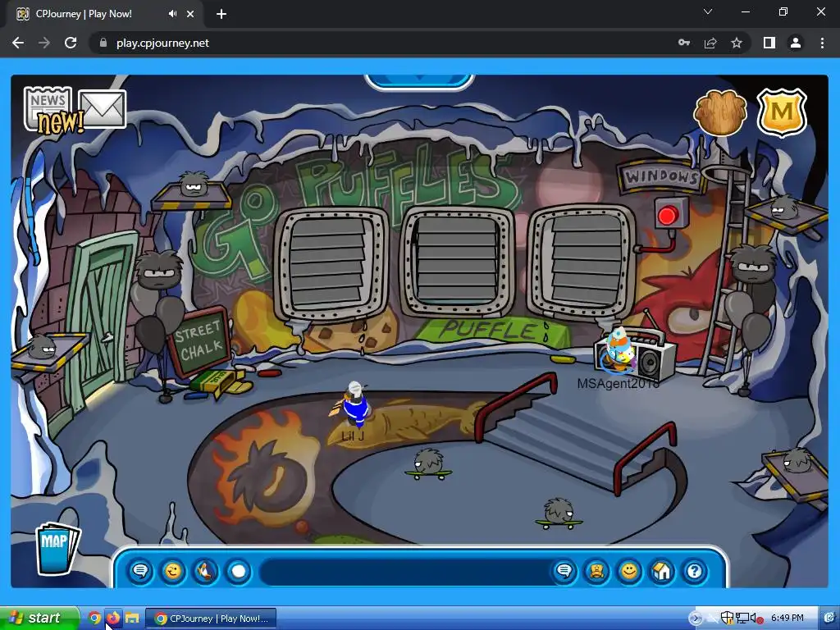Click the tray volume speaker icon

[x=756, y=619]
